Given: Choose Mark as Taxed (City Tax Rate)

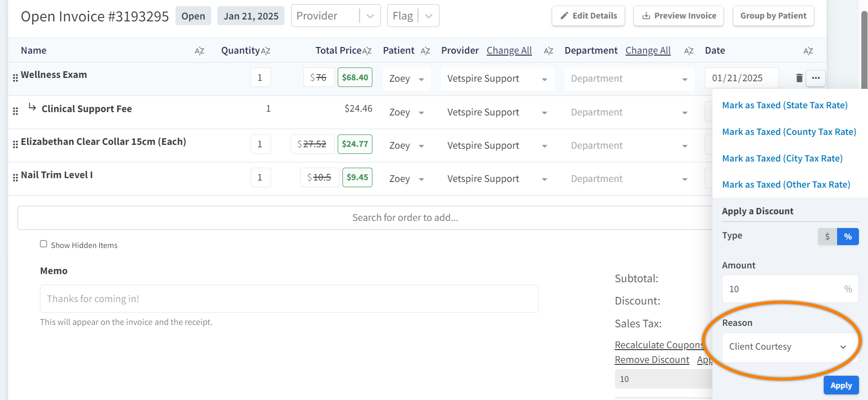Looking at the screenshot, I should click(x=782, y=159).
